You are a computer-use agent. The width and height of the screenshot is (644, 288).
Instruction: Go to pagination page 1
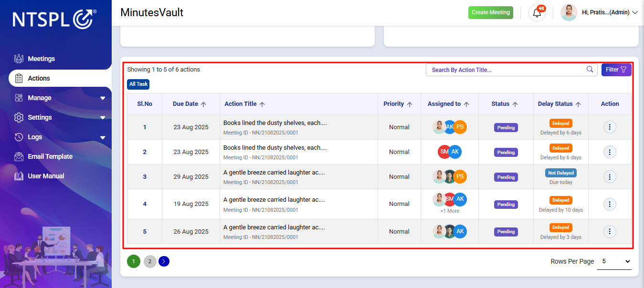[134, 261]
